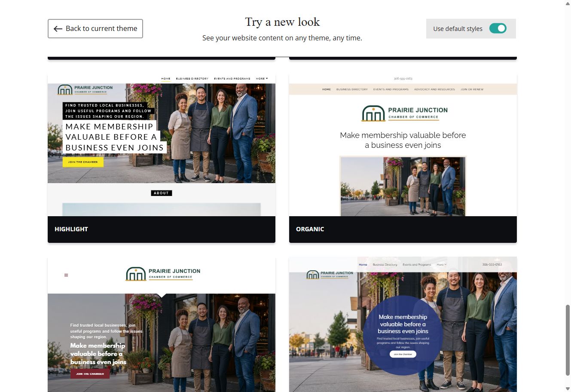571x392 pixels.
Task: Click Business Directory in bottom-right theme navigation
Action: tap(385, 265)
